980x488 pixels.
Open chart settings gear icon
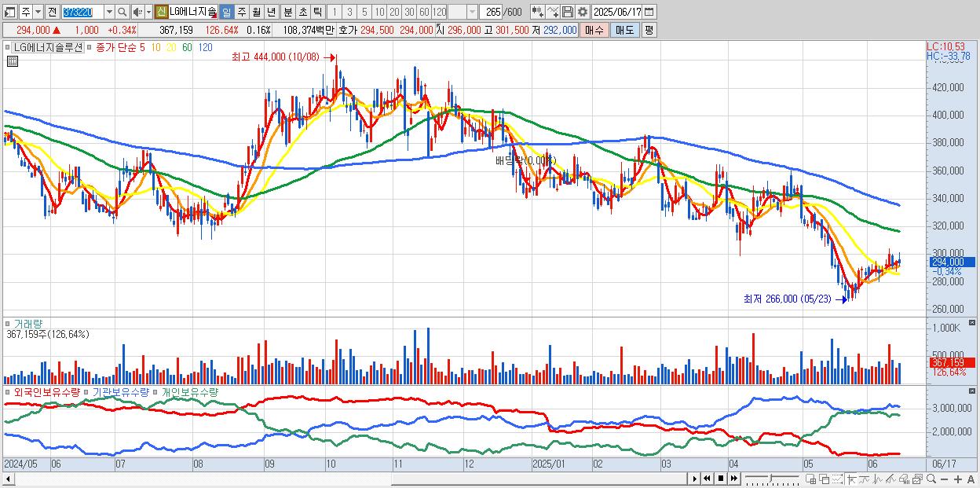(583, 12)
